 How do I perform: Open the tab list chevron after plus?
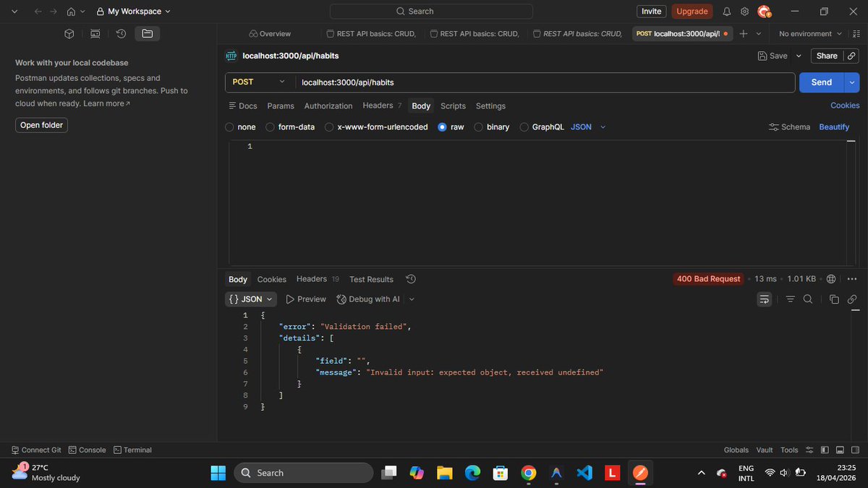click(759, 33)
